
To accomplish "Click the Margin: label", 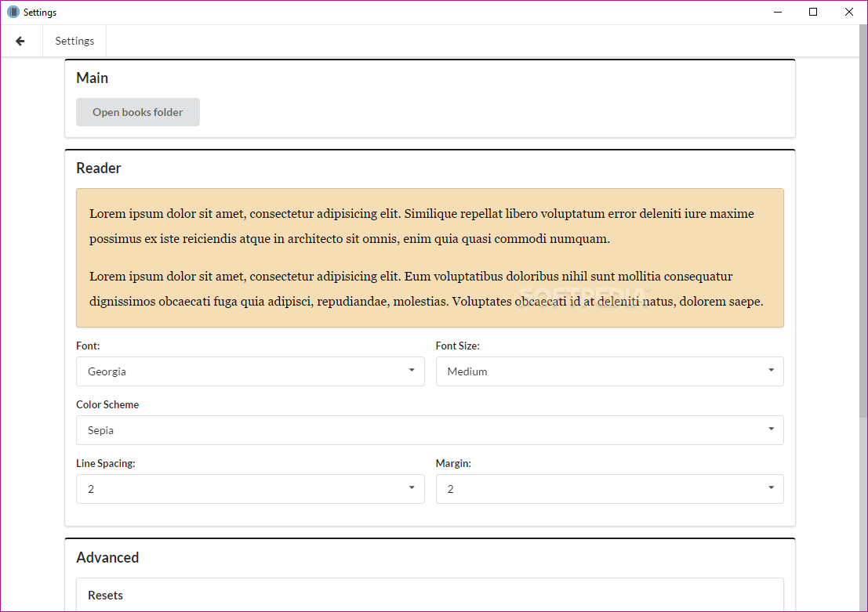I will (x=453, y=463).
